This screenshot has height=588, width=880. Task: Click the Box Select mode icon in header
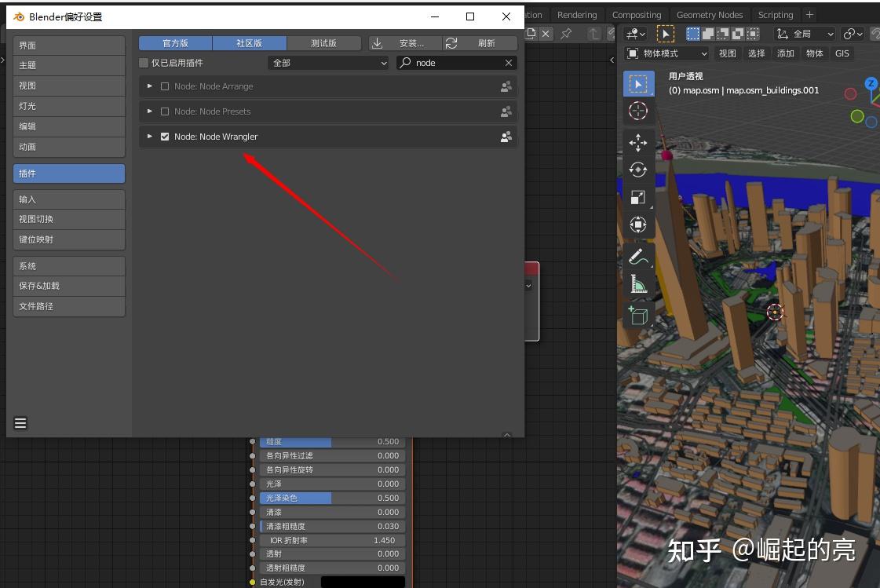pyautogui.click(x=694, y=33)
